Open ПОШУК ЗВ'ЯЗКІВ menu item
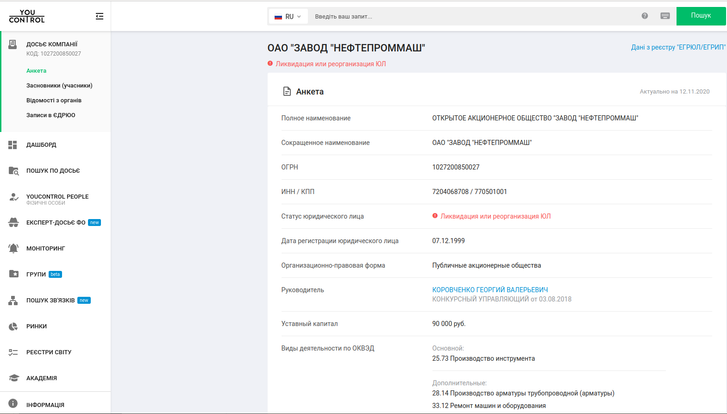 (51, 300)
